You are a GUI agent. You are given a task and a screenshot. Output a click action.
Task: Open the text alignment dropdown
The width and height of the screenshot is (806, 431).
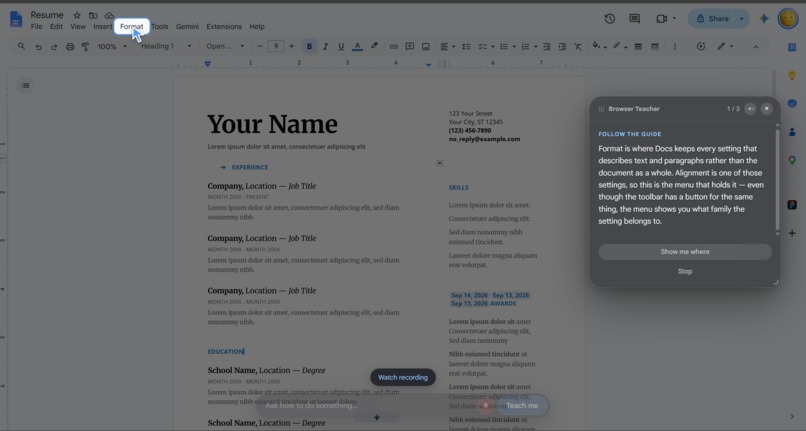click(x=447, y=47)
